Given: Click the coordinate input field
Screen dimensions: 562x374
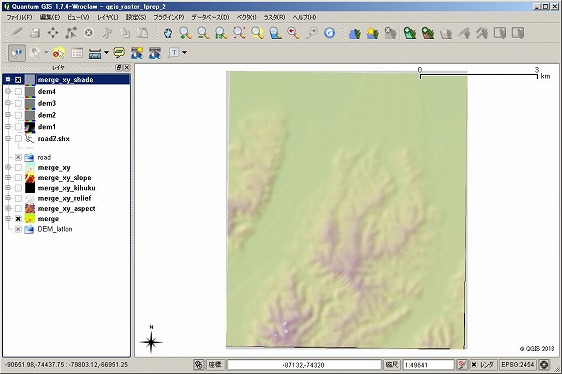Looking at the screenshot, I should tap(304, 365).
